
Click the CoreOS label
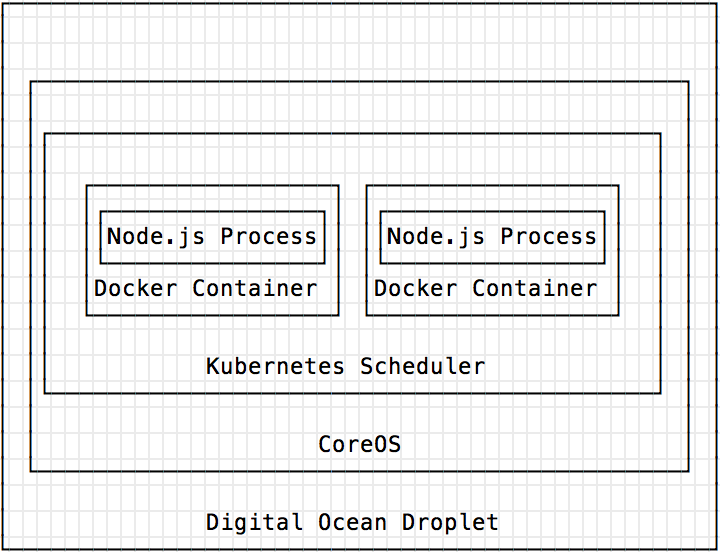359,444
